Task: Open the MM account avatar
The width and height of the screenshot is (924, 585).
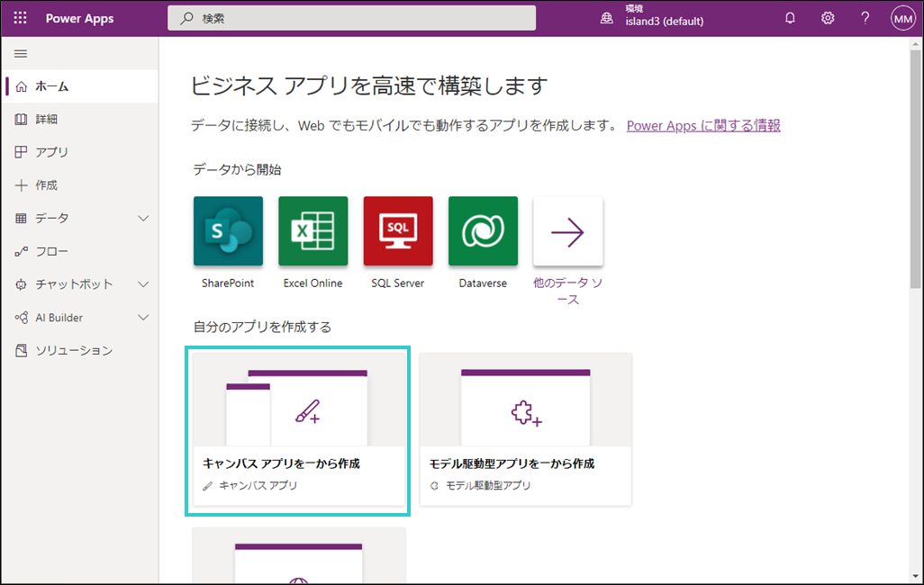Action: pyautogui.click(x=902, y=17)
